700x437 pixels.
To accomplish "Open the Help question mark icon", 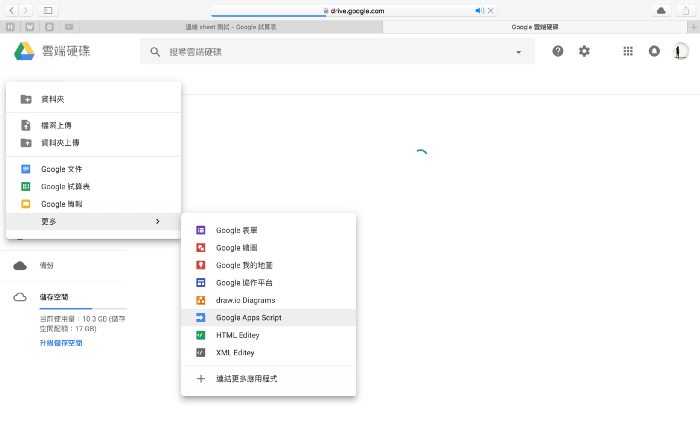I will pos(558,51).
